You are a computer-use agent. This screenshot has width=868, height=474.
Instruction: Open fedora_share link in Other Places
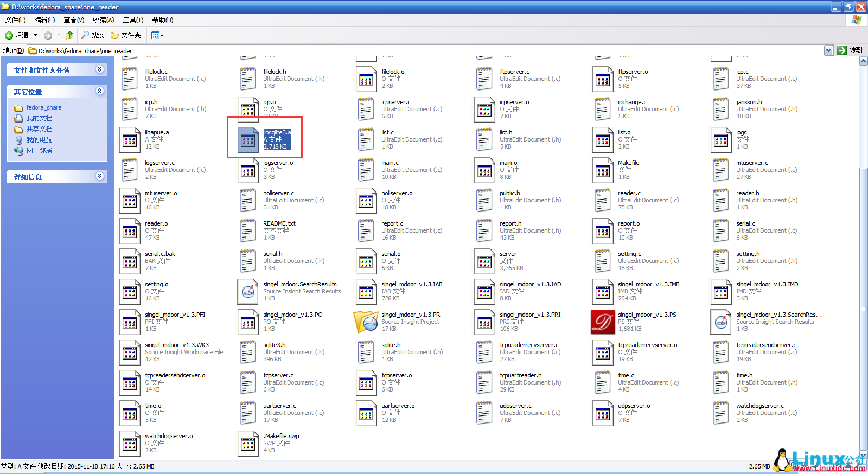(43, 107)
